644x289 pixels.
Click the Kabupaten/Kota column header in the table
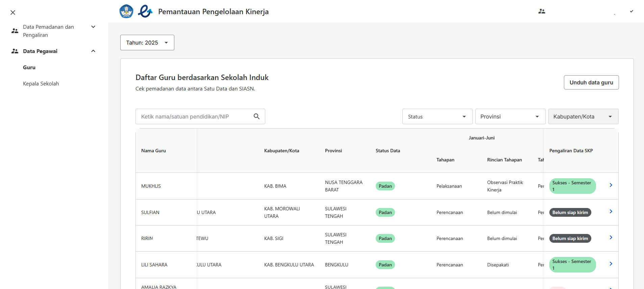click(282, 151)
